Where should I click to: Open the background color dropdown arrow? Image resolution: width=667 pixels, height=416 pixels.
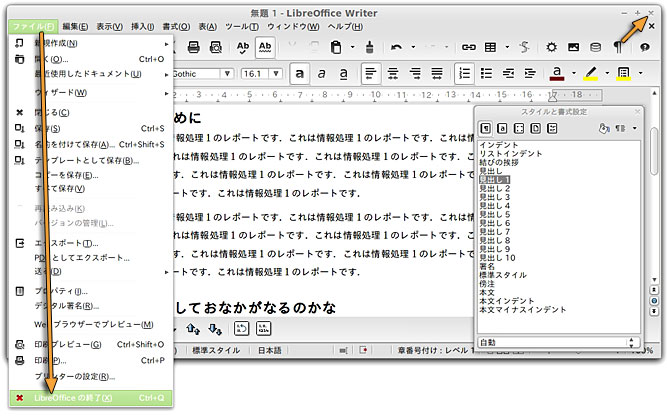[x=640, y=73]
